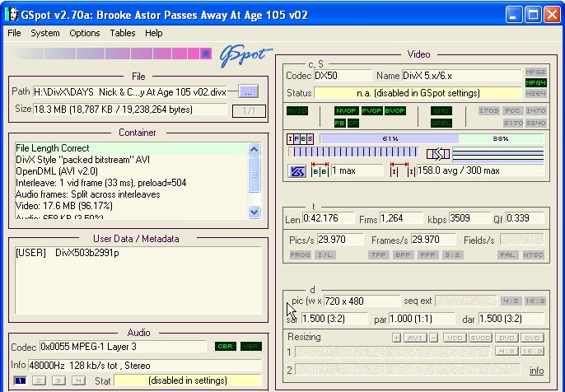
Task: Open the System menu
Action: 45,33
